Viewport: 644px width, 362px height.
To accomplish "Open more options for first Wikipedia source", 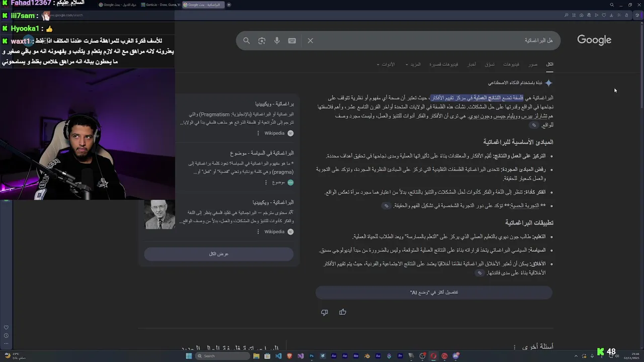I will [258, 133].
